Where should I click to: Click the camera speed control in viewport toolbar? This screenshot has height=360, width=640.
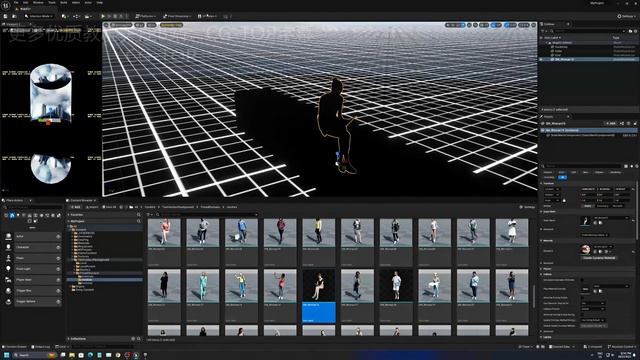524,25
